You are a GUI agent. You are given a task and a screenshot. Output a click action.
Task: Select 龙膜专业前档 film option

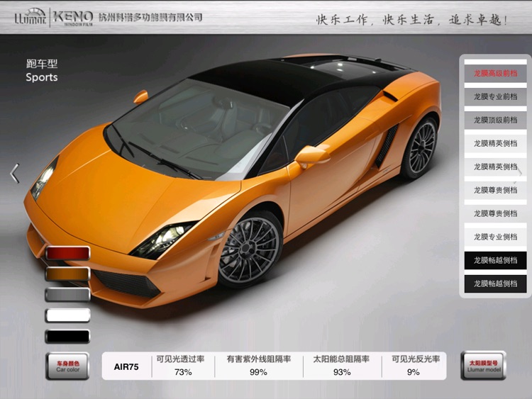(x=495, y=96)
